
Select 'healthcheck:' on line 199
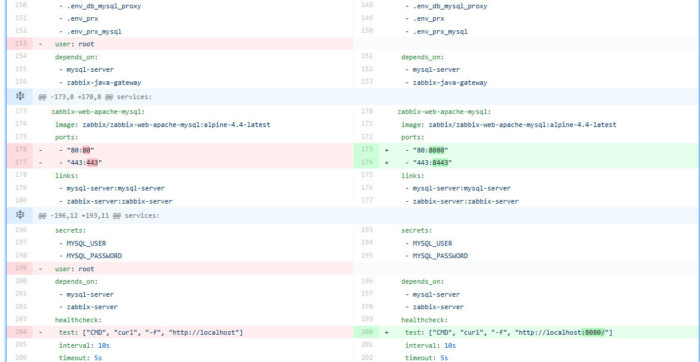424,320
